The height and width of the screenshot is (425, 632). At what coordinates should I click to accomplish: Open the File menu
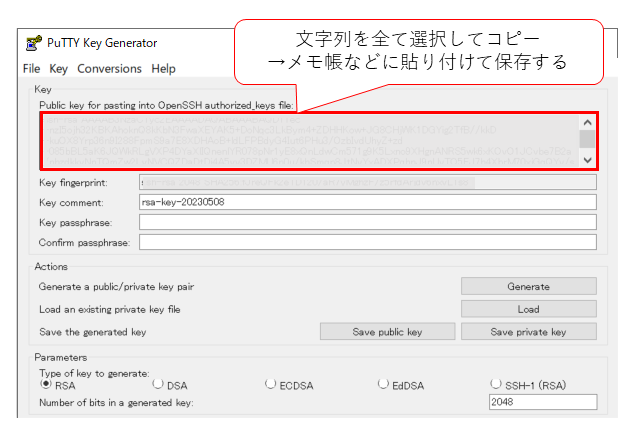tap(31, 69)
